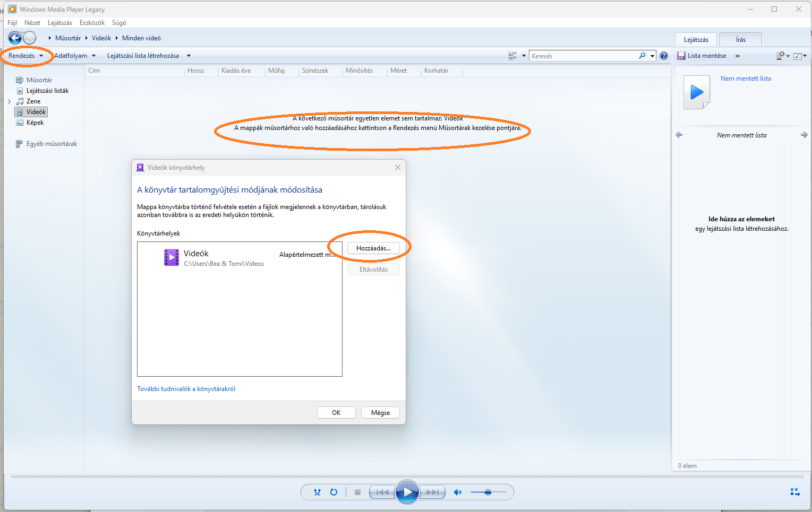Click the large playlist thumbnail with play symbol

tap(697, 92)
